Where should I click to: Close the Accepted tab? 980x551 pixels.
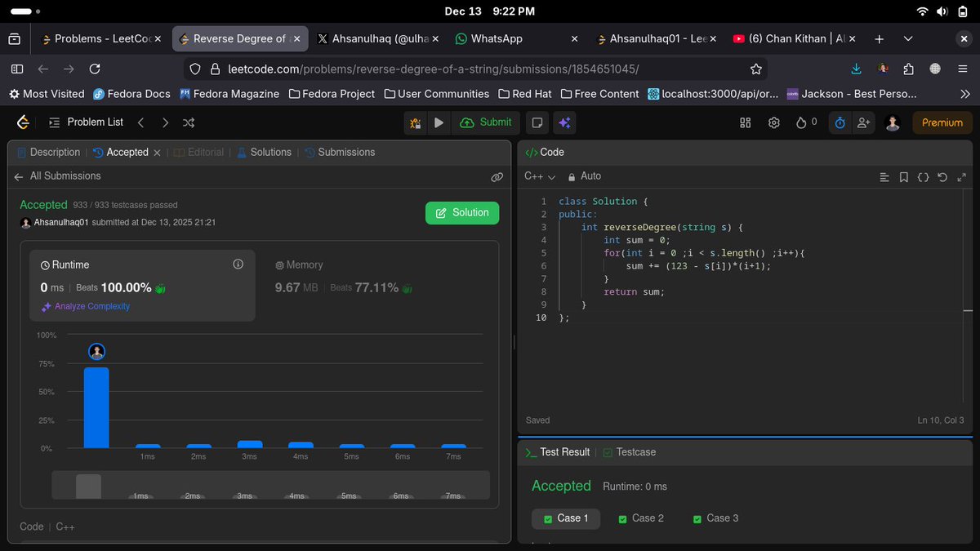point(157,153)
